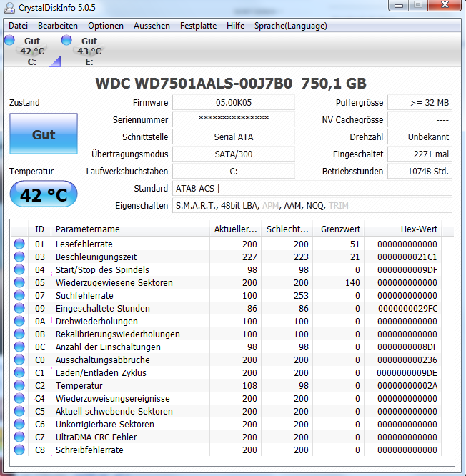Screen dimensions: 466x476
Task: Click Grenzwert 140 in row 05
Action: pos(352,282)
